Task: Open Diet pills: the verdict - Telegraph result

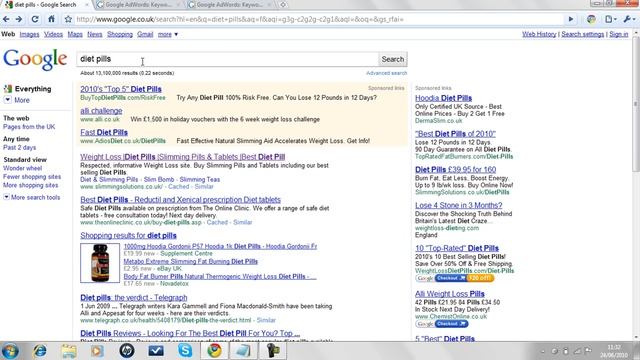Action: (x=134, y=298)
